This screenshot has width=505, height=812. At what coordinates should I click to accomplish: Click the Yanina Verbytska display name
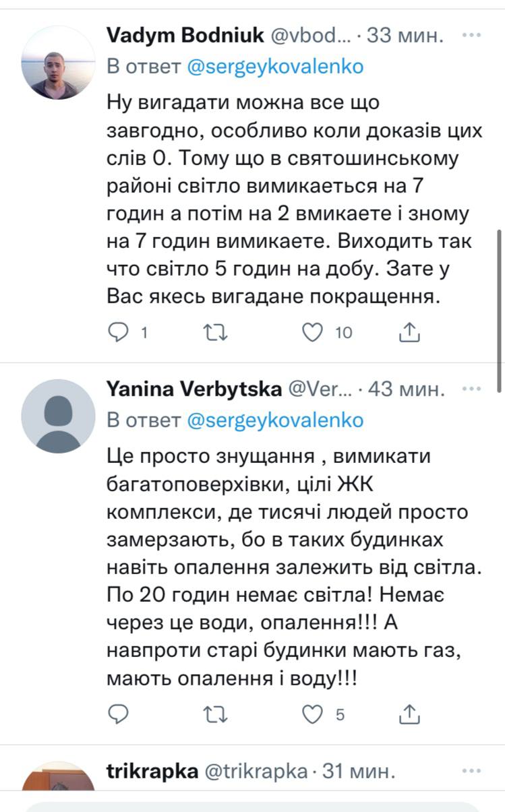[194, 389]
